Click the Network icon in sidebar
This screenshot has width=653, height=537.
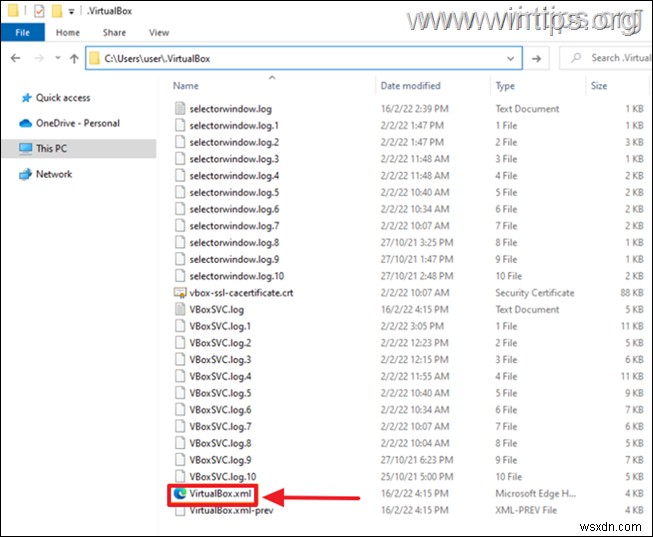25,174
